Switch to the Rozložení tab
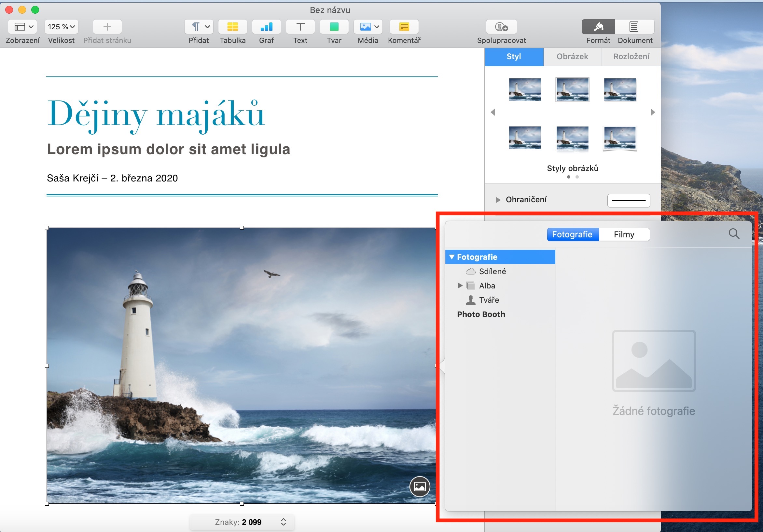This screenshot has height=532, width=763. pyautogui.click(x=631, y=57)
